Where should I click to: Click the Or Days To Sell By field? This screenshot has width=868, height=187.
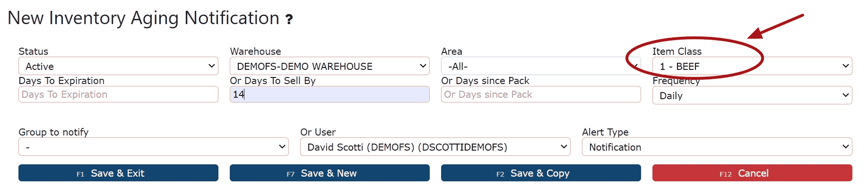pos(330,94)
